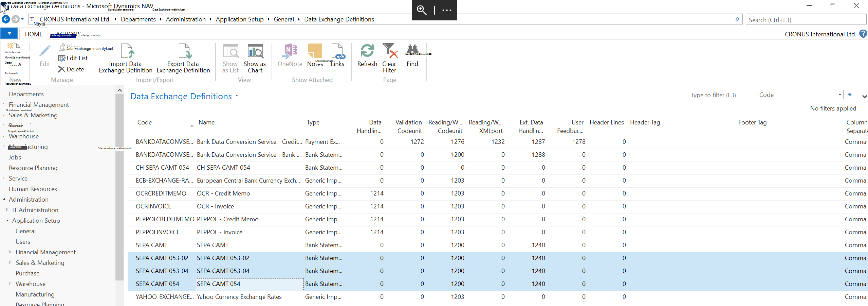Expand the IT Administration node
This screenshot has height=306, width=868.
click(x=7, y=210)
